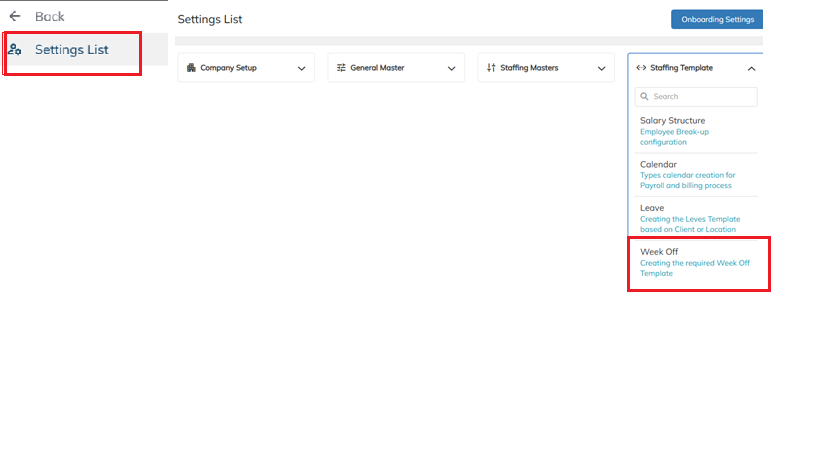Open the Calendar template item

[696, 175]
